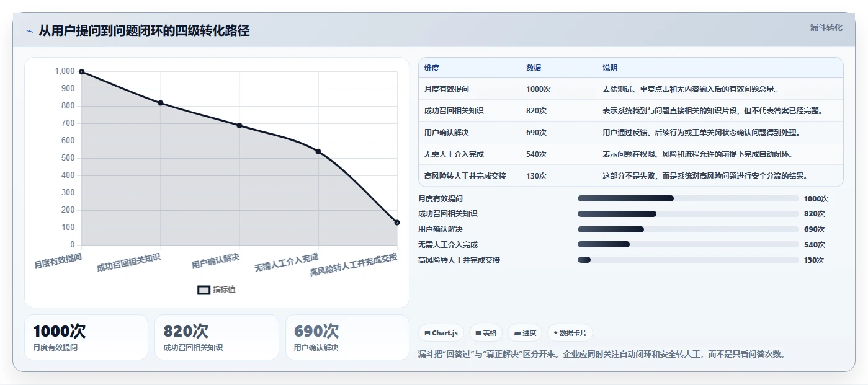Click the chart point for 高风险转人工并完成交接
This screenshot has width=868, height=385.
pyautogui.click(x=397, y=223)
